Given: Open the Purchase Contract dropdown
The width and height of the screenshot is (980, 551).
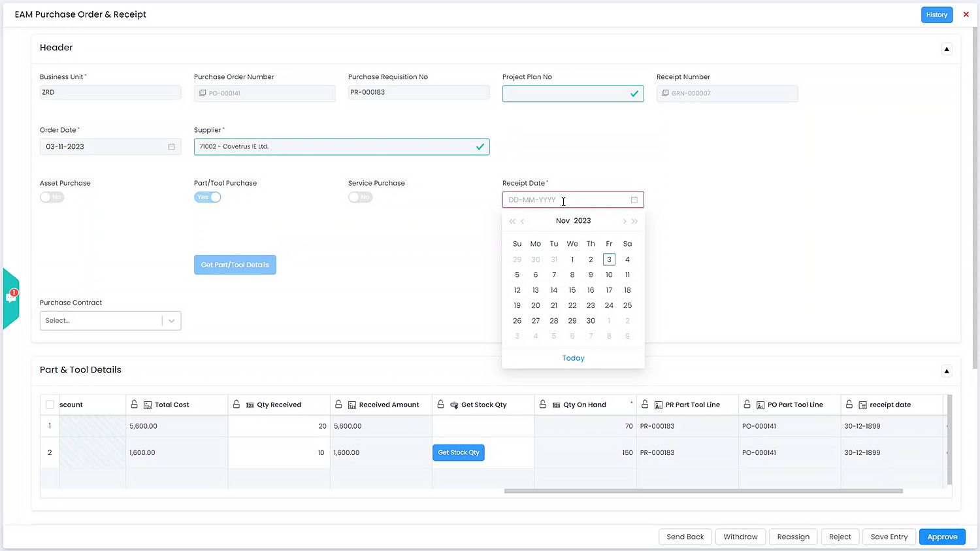Looking at the screenshot, I should click(x=110, y=321).
